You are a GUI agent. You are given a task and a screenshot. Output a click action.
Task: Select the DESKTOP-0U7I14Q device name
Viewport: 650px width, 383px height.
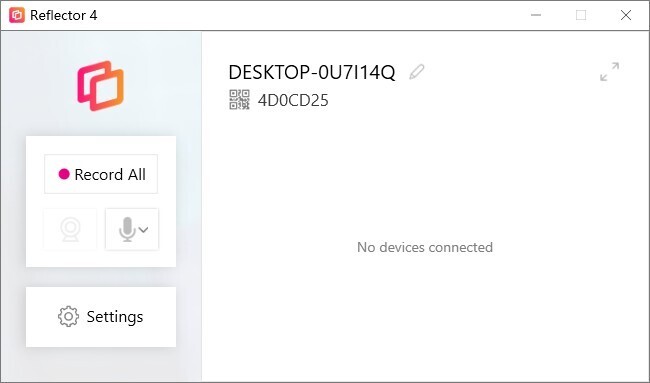click(x=312, y=73)
